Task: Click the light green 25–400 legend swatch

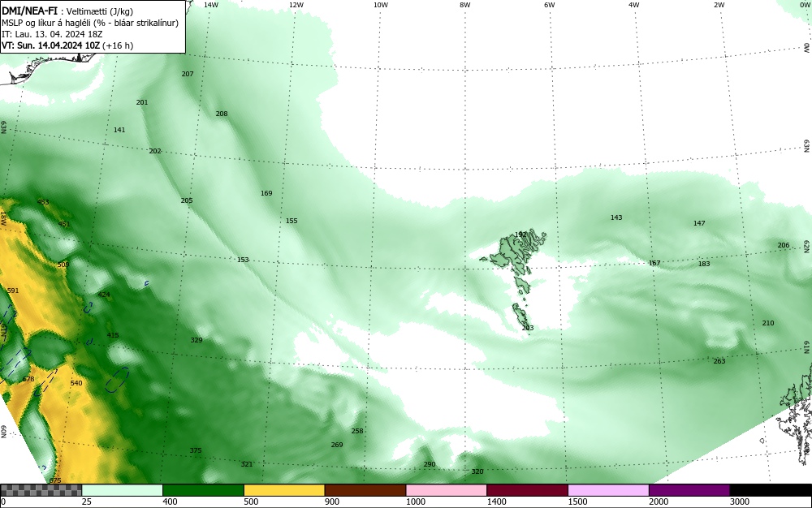Action: 123,490
